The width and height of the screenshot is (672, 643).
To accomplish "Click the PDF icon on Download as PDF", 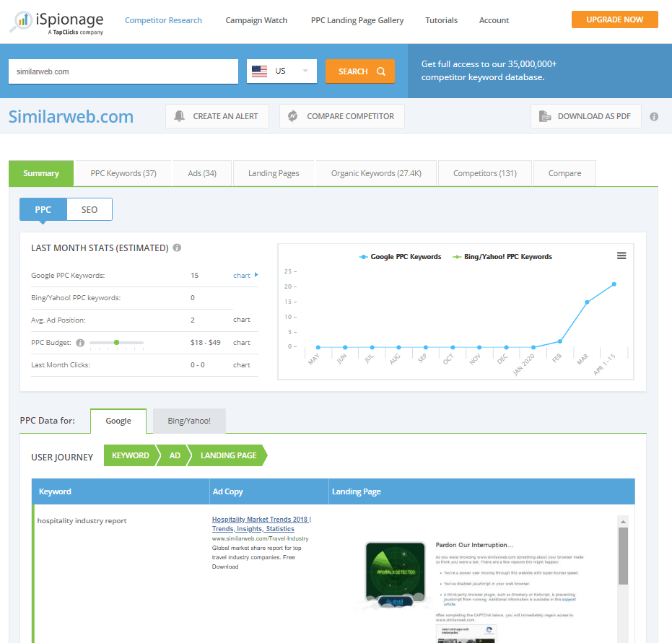I will coord(545,116).
